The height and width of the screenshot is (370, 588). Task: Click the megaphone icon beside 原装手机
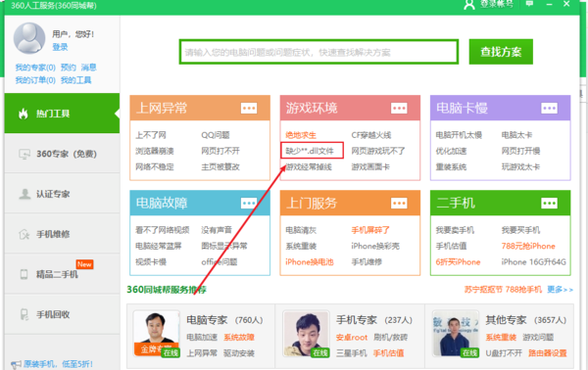[x=16, y=364]
